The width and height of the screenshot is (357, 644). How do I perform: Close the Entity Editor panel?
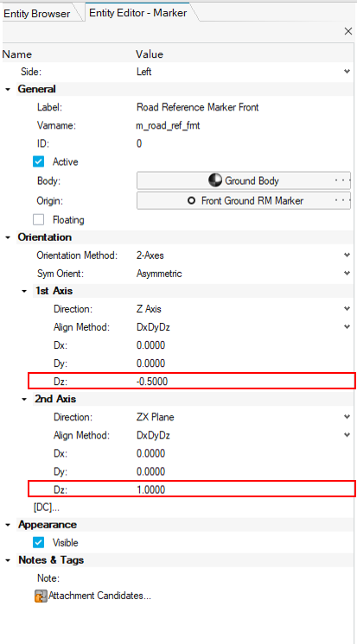(x=348, y=31)
